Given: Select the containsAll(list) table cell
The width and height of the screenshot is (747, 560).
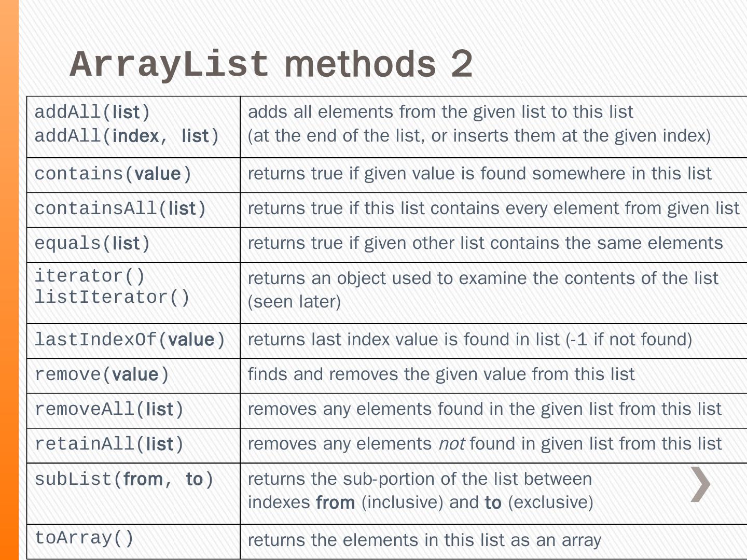Looking at the screenshot, I should 120,209.
